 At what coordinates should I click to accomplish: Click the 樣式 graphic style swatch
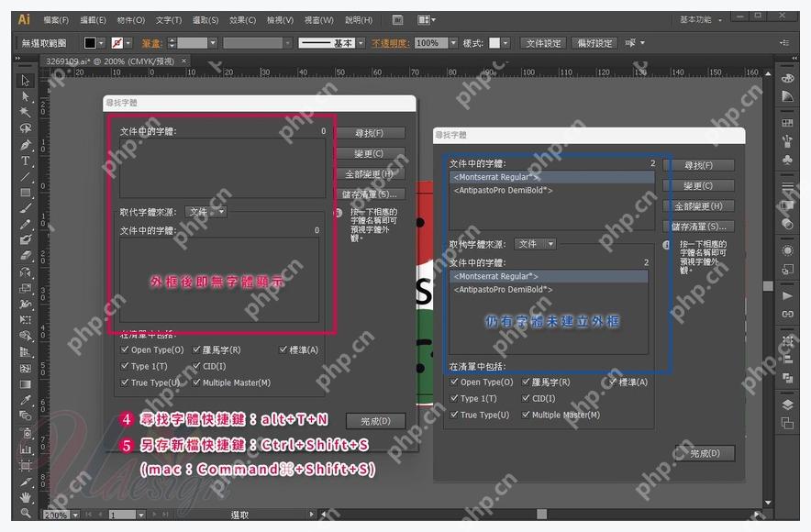(495, 43)
